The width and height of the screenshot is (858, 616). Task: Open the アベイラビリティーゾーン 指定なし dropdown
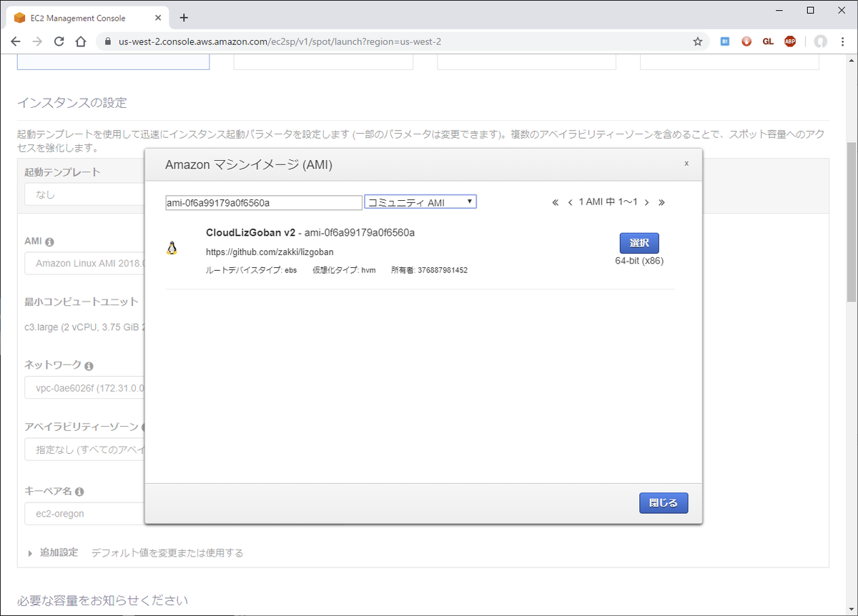(84, 450)
